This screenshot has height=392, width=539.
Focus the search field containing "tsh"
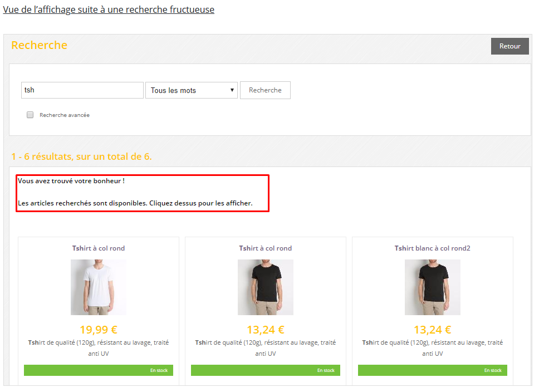(x=82, y=90)
